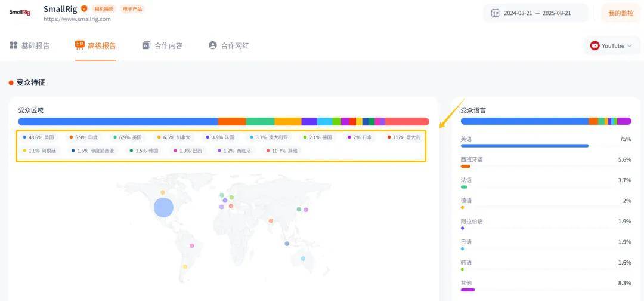Click the orange verified badge beside SmallRig
Viewport: 644px width, 301px height.
coord(84,9)
